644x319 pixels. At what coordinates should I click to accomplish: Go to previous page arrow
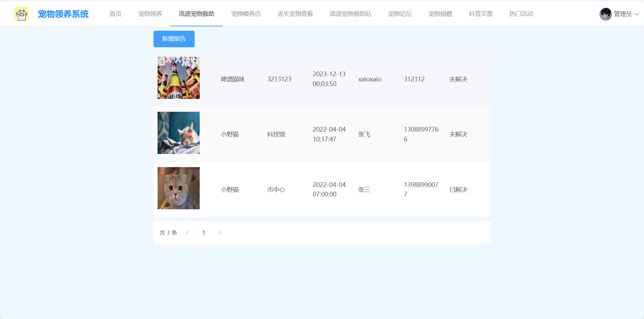[x=187, y=232]
